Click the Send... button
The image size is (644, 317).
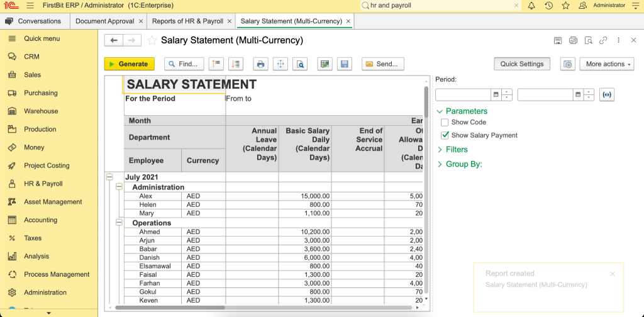pyautogui.click(x=383, y=64)
